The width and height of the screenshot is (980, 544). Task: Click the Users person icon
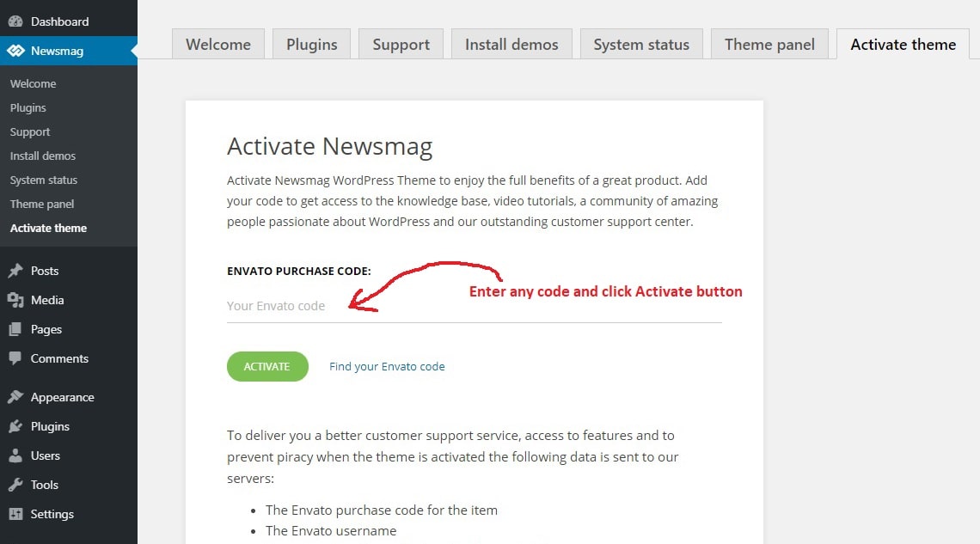pyautogui.click(x=15, y=455)
